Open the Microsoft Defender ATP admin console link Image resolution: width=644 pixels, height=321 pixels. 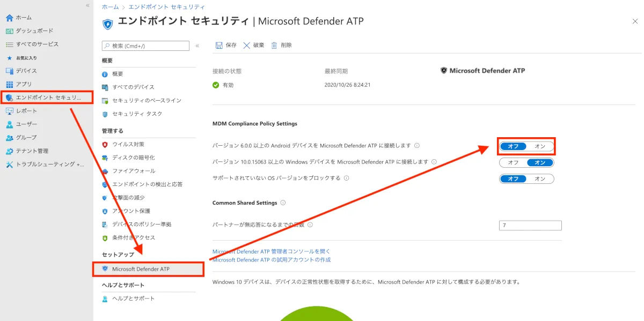click(x=272, y=251)
